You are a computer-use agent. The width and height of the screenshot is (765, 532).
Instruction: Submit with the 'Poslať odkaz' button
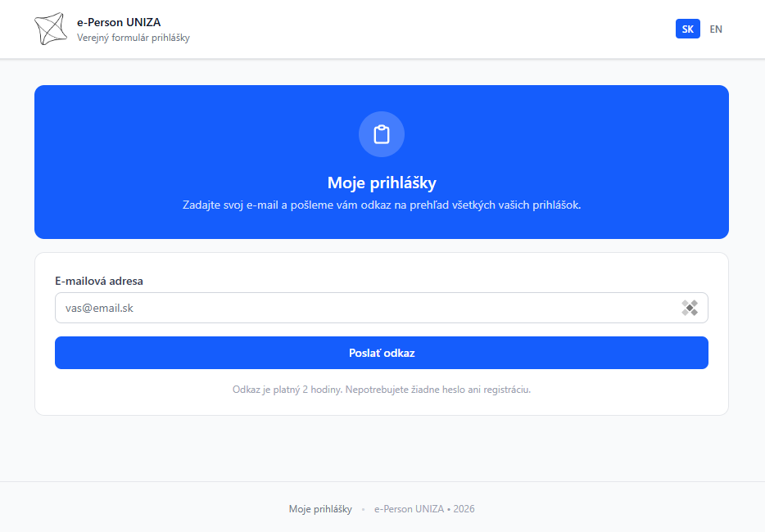tap(382, 353)
